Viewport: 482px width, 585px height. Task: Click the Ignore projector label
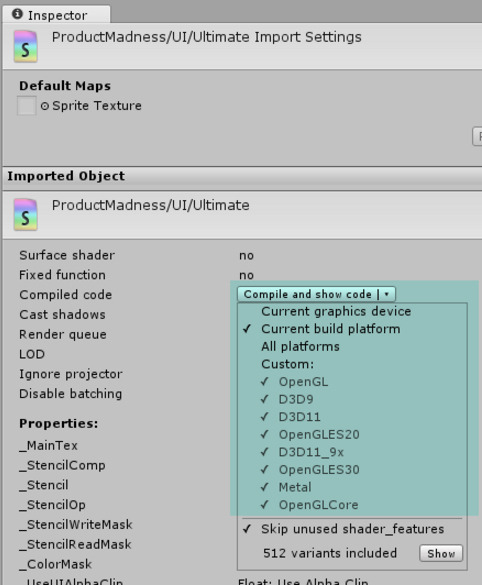[71, 374]
